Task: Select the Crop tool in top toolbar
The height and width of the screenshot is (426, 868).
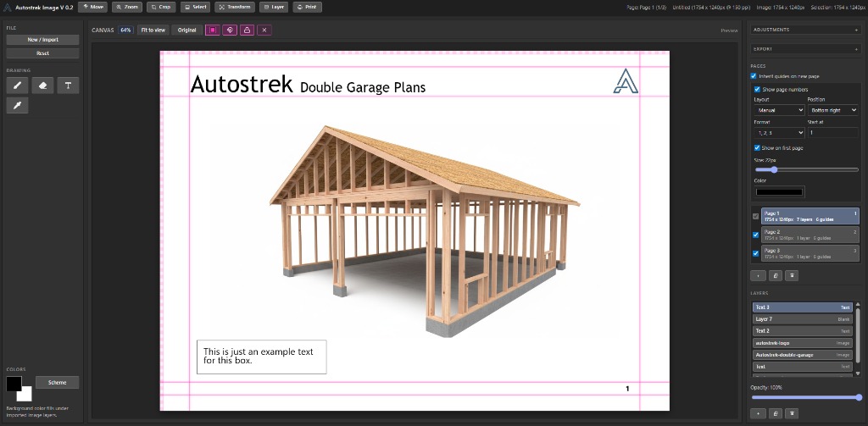Action: 161,7
